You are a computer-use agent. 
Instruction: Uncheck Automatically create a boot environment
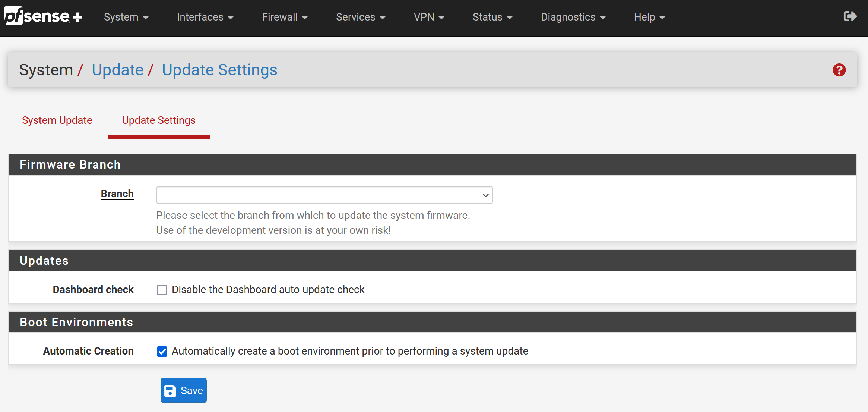[162, 351]
